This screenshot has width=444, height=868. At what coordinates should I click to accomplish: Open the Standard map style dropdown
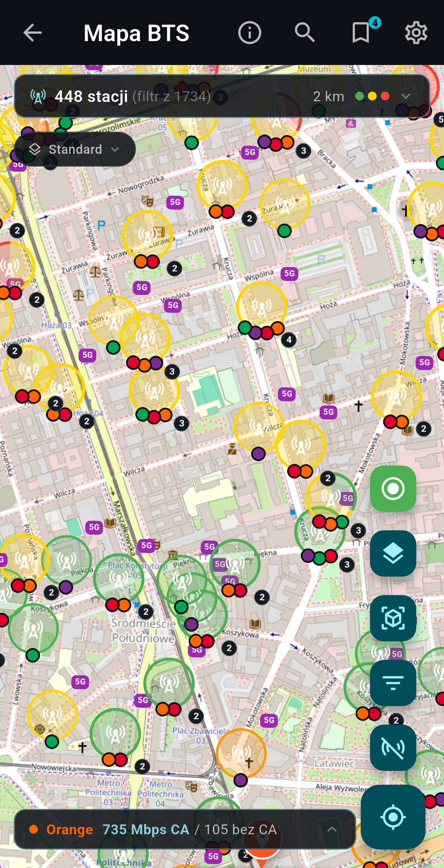coord(75,149)
